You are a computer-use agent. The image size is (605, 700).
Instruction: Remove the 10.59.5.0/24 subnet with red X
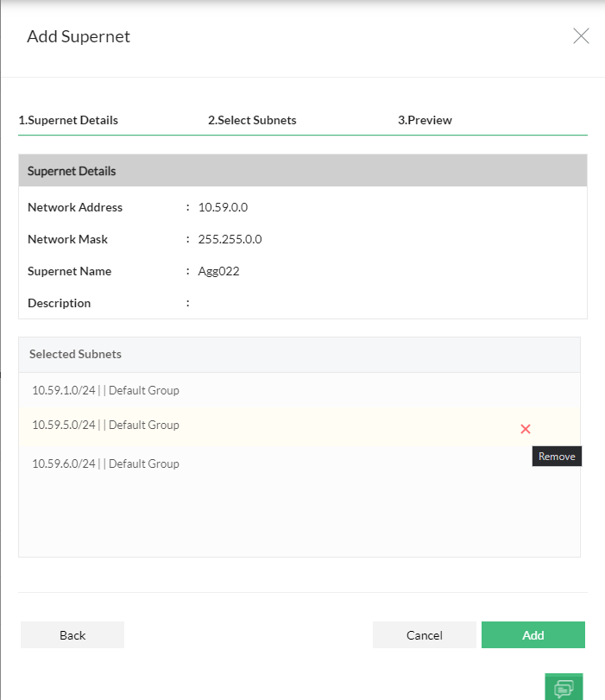[526, 429]
